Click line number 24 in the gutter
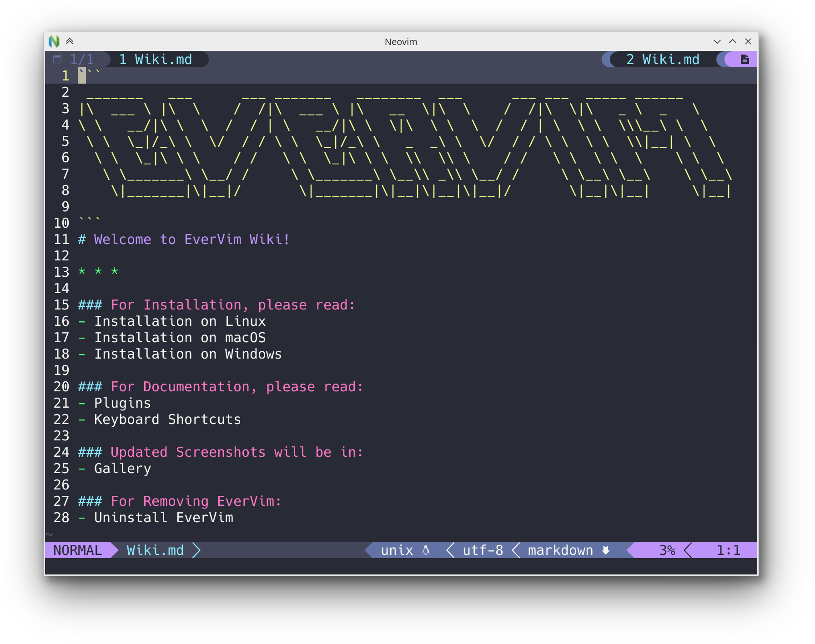 61,452
